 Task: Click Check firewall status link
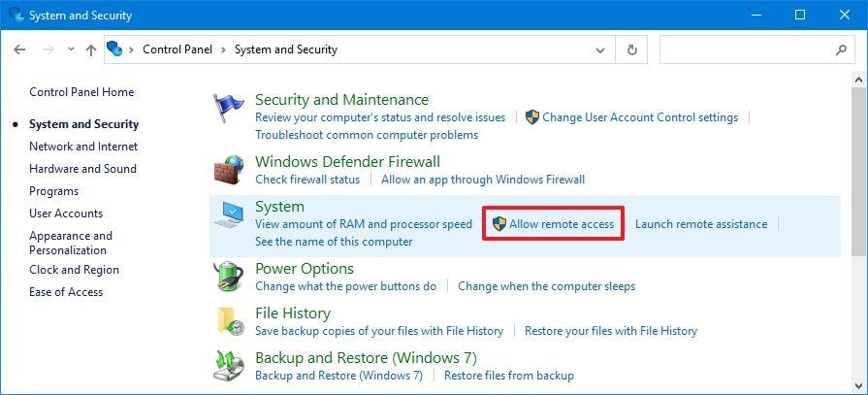pos(307,180)
